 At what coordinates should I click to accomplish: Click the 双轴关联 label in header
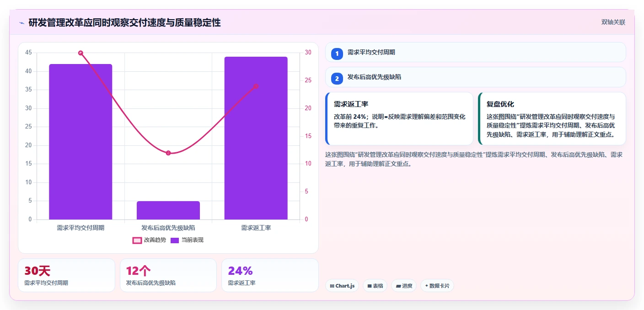[x=613, y=22]
